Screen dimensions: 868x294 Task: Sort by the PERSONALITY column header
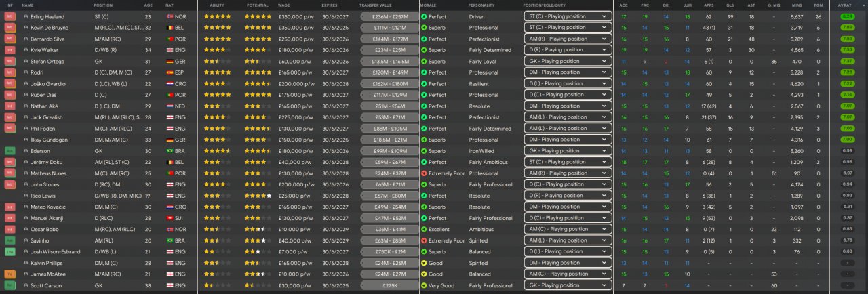(481, 5)
